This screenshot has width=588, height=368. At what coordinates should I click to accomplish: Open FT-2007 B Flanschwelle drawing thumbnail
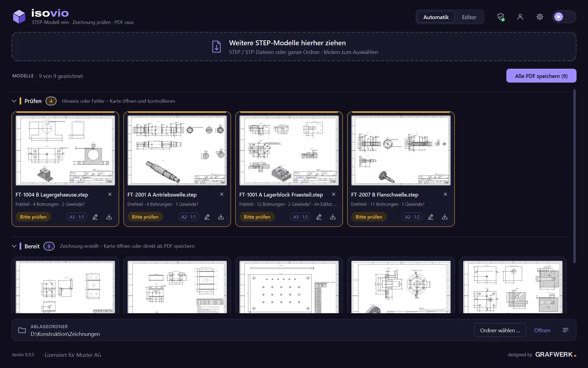click(x=401, y=151)
